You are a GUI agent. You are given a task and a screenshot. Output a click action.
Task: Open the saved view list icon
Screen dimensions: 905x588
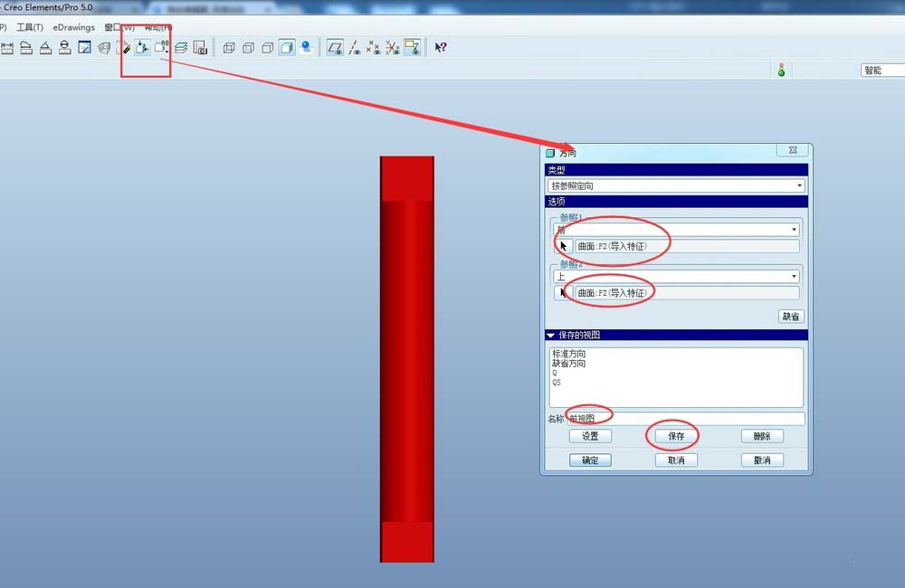pyautogui.click(x=162, y=47)
